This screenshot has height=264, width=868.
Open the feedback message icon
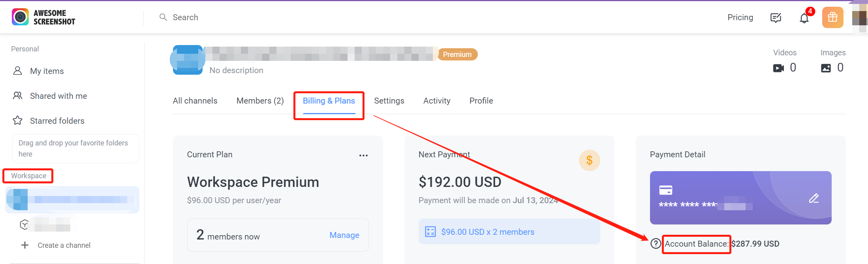click(x=776, y=18)
